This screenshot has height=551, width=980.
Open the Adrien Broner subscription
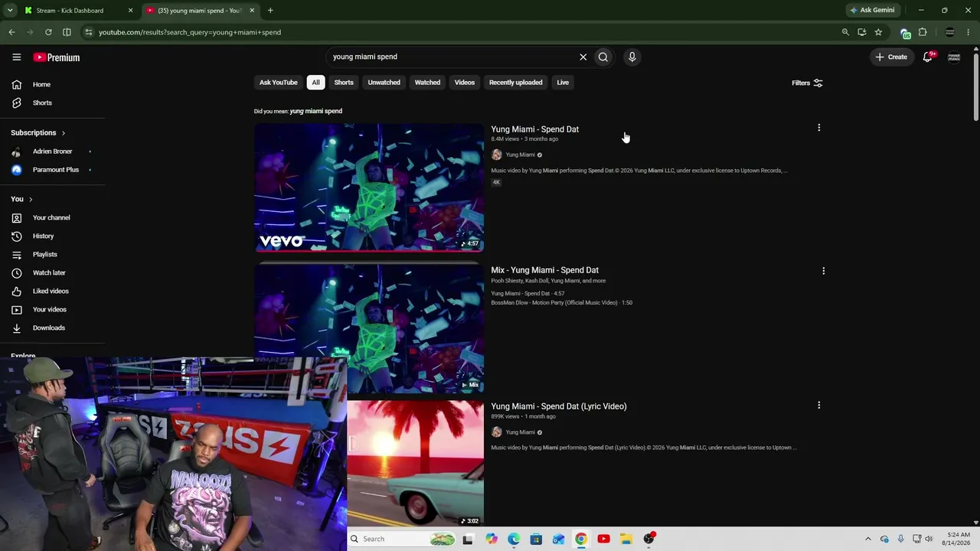click(x=53, y=152)
